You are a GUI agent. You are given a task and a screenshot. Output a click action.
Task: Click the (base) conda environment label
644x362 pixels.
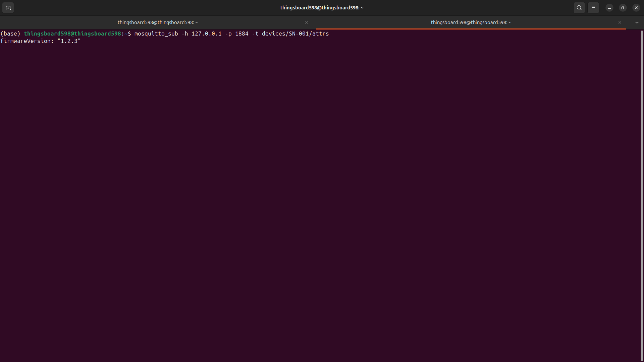pyautogui.click(x=10, y=34)
